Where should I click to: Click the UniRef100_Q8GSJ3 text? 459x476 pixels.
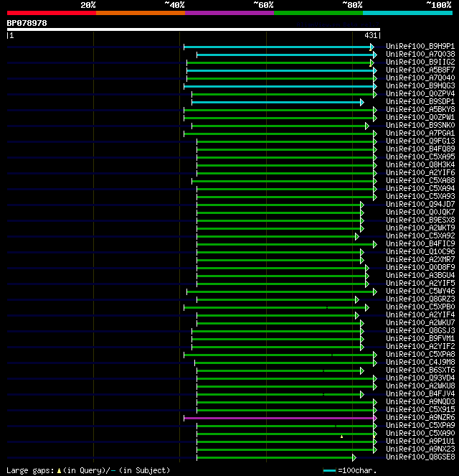click(x=420, y=330)
